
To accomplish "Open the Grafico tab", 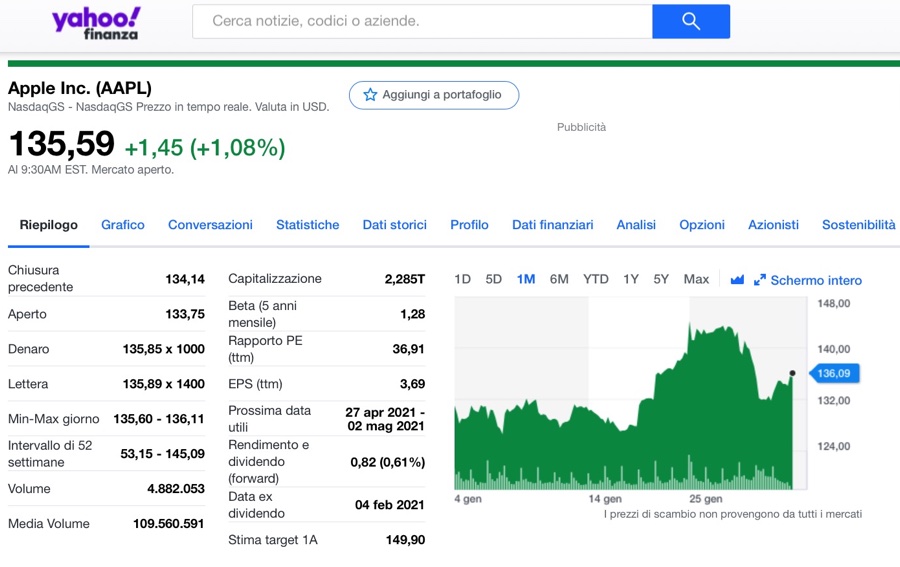I will (123, 225).
